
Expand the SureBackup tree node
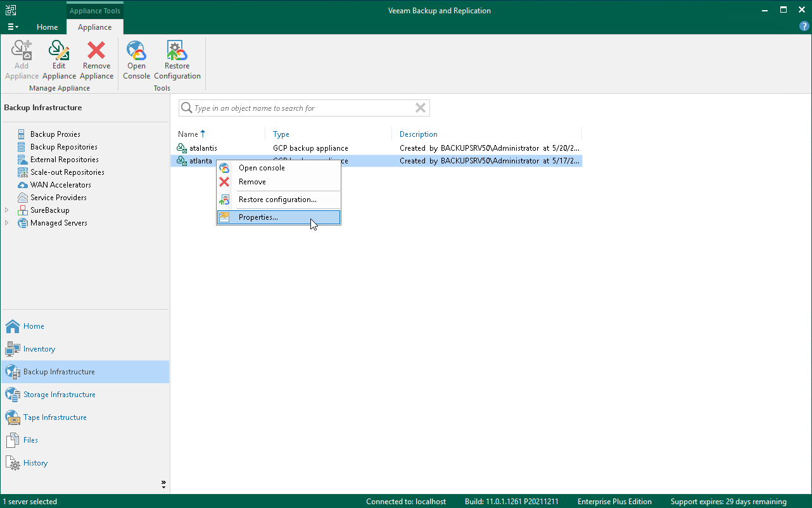7,210
